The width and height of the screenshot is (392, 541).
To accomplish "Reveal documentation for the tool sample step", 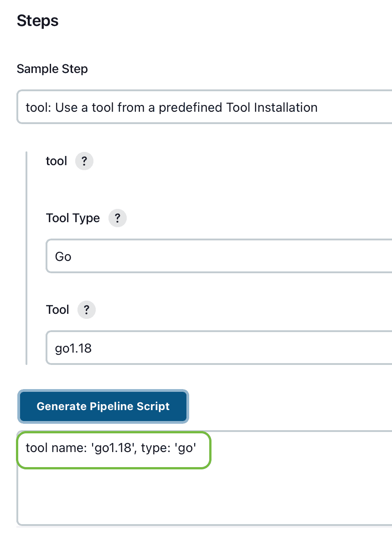I will (84, 161).
